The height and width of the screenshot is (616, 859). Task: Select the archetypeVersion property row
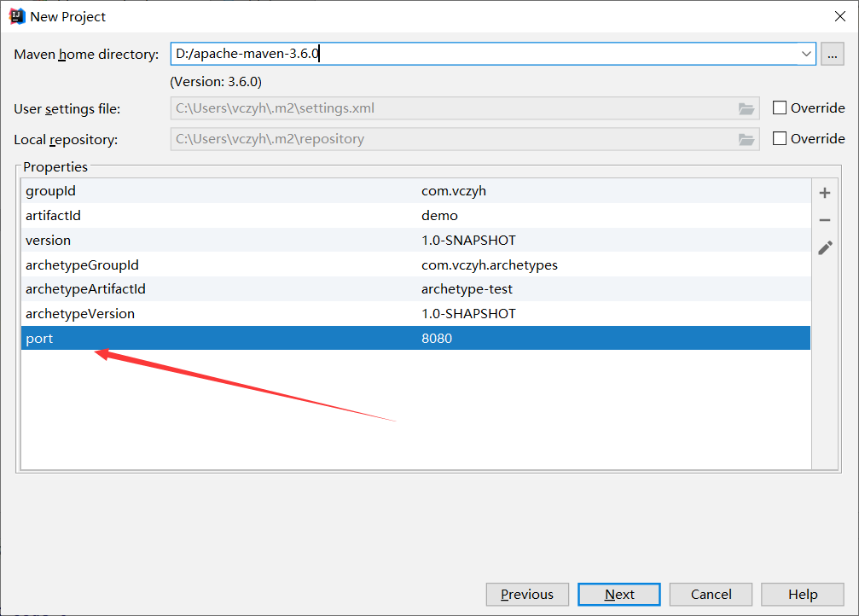coord(415,313)
